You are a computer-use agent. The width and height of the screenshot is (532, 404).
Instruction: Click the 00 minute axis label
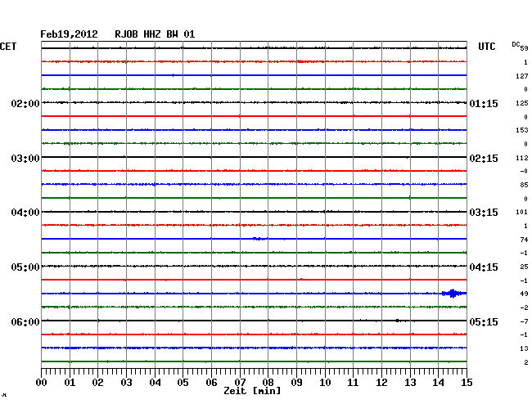coord(42,383)
